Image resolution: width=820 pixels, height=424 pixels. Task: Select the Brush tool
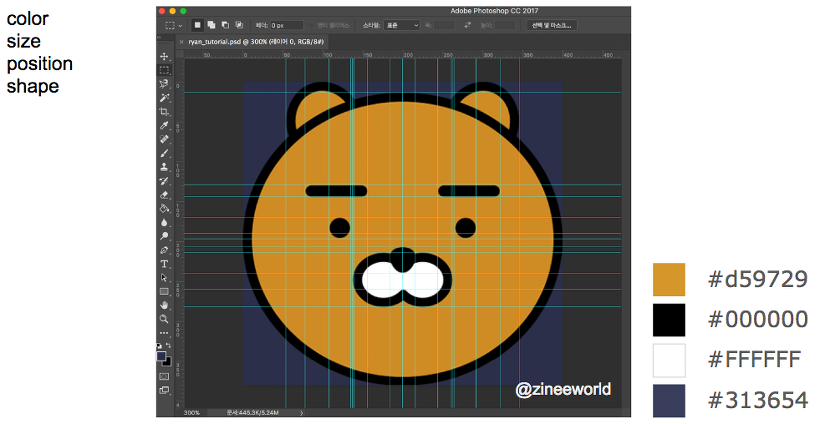point(164,154)
